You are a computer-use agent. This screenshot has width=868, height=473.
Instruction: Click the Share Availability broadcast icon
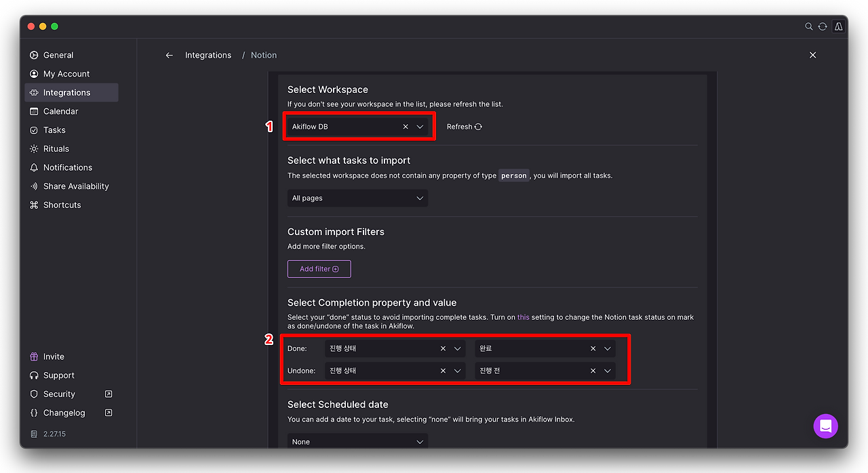pos(34,186)
